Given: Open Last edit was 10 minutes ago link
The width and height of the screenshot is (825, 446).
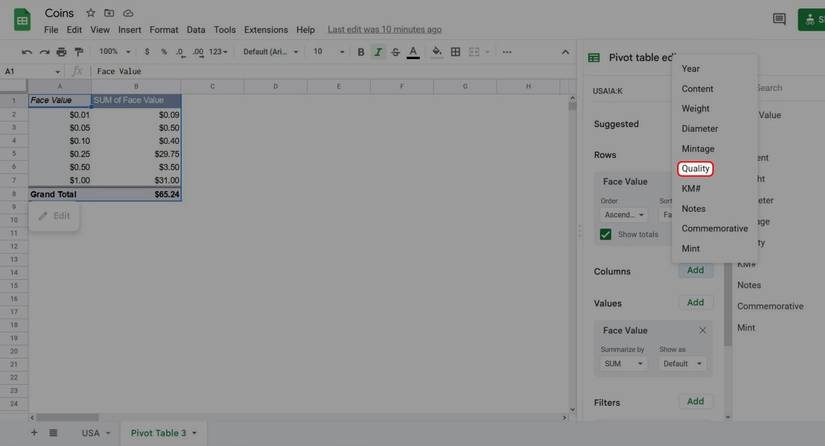Looking at the screenshot, I should pos(385,29).
